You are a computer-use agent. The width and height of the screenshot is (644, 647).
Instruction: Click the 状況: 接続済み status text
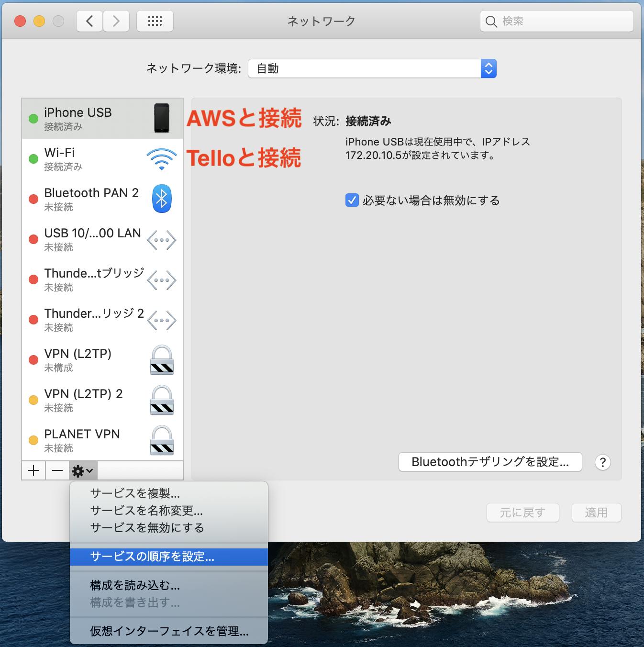tap(352, 121)
